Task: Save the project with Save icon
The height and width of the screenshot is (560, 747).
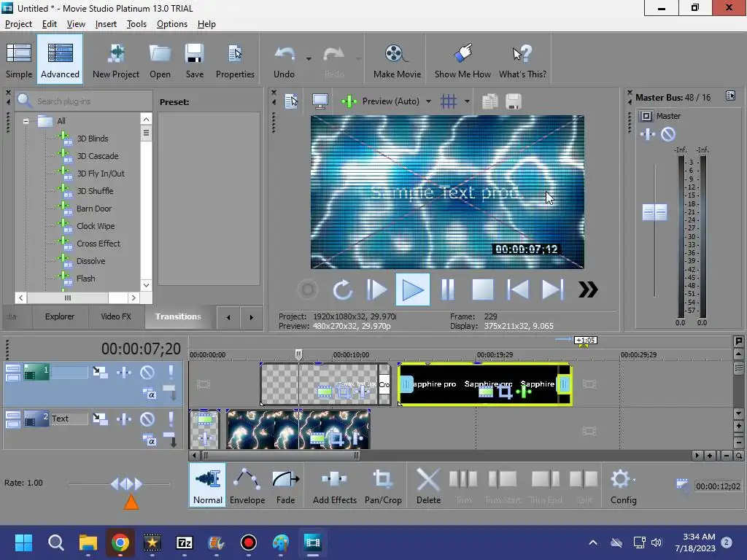Action: pyautogui.click(x=194, y=60)
